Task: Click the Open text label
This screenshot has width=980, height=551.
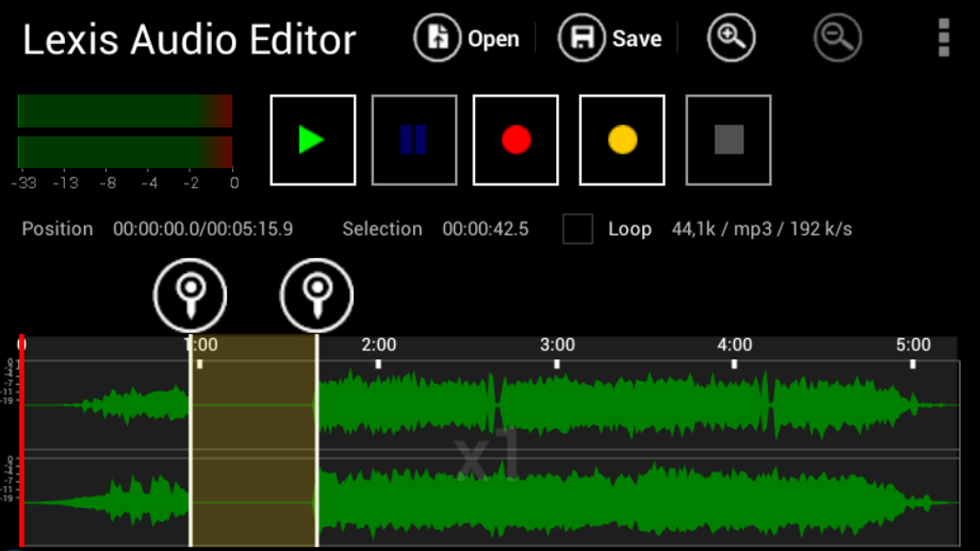Action: 493,39
